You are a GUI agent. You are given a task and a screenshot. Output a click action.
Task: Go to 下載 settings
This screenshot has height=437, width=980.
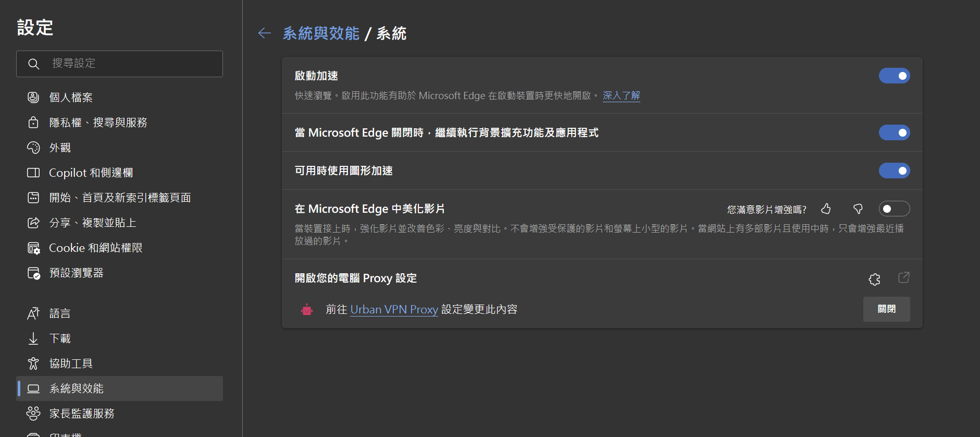click(x=120, y=338)
